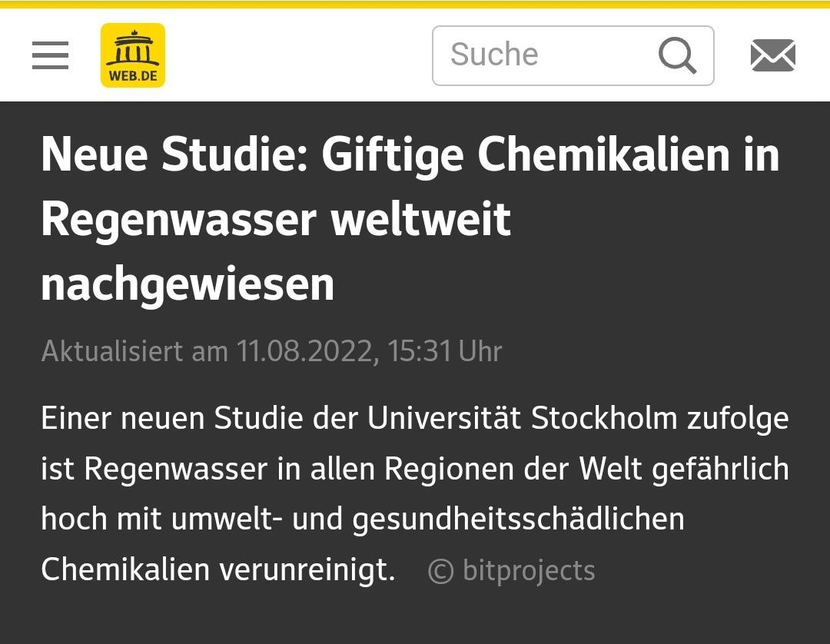Image resolution: width=830 pixels, height=644 pixels.
Task: Open the hamburger navigation menu
Action: pos(51,55)
